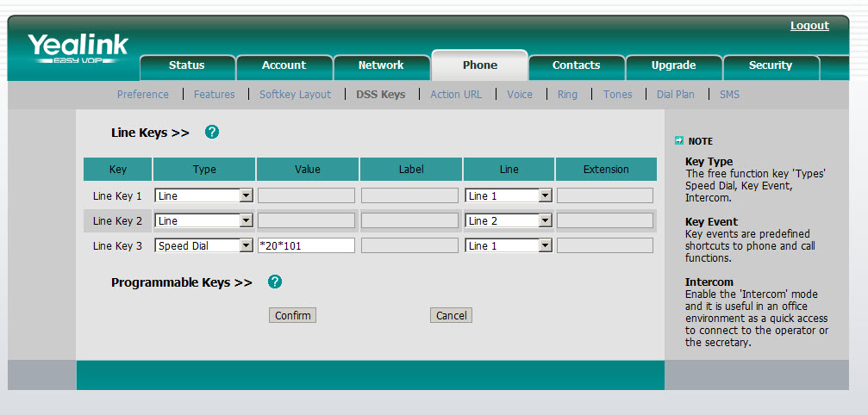Open the Contacts tab

(x=576, y=65)
